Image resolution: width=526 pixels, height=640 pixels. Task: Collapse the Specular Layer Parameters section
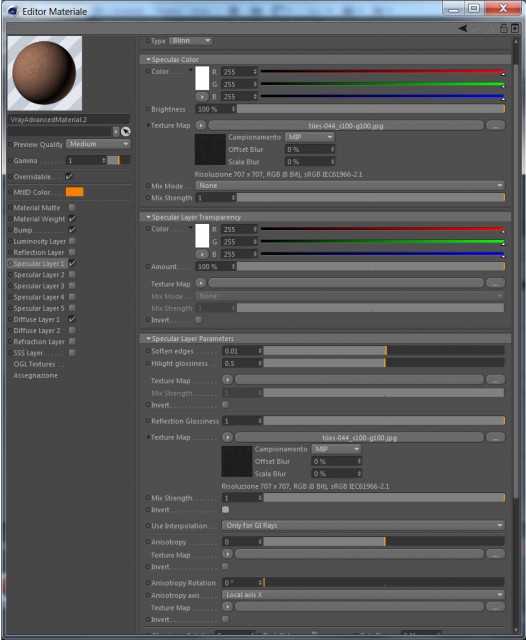(x=149, y=338)
